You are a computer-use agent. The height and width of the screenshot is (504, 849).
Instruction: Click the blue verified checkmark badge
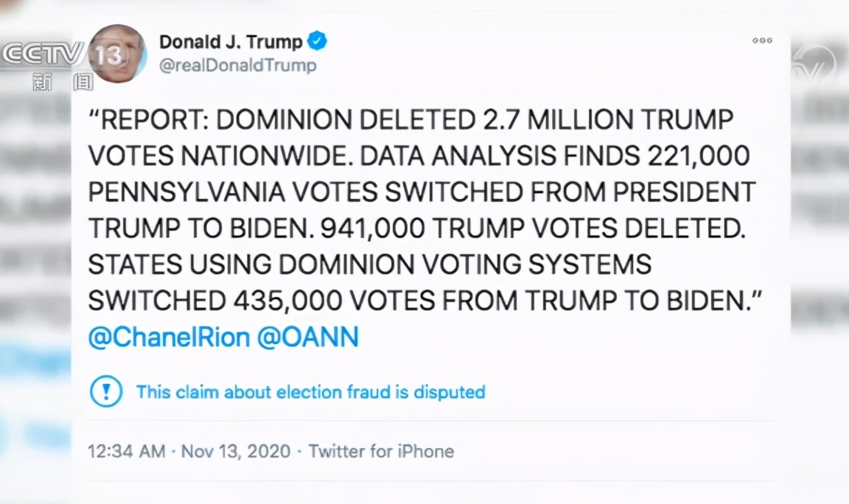(318, 41)
